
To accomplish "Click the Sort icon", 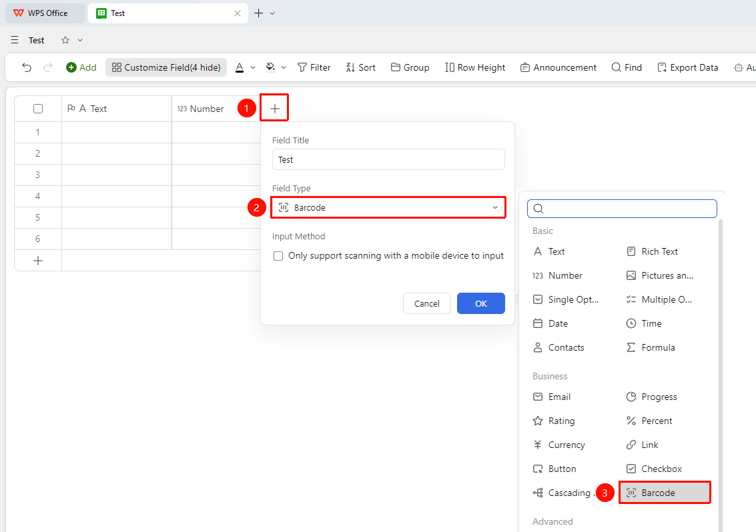I will (x=350, y=67).
